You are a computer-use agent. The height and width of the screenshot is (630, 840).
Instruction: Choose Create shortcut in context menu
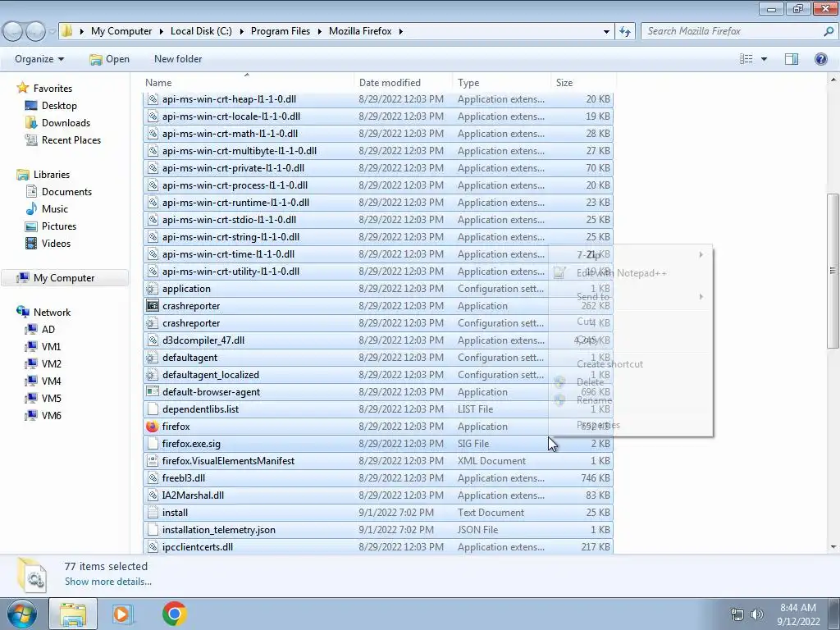coord(631,364)
